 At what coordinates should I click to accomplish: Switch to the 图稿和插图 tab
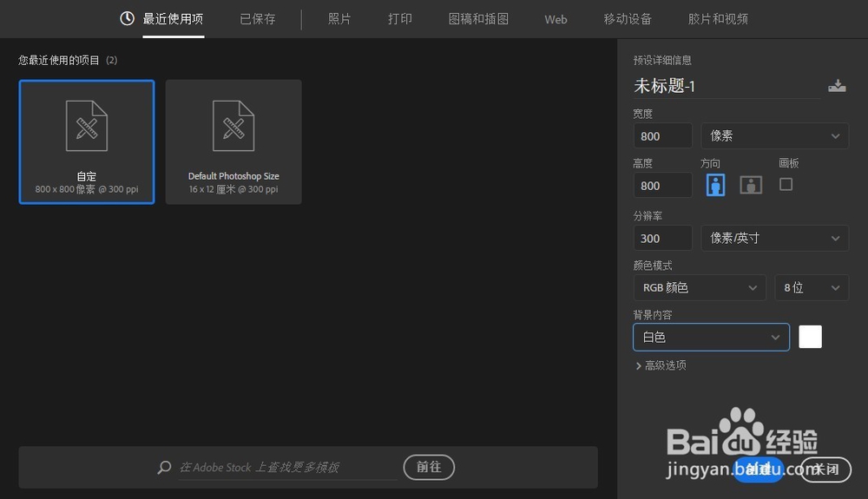coord(478,19)
